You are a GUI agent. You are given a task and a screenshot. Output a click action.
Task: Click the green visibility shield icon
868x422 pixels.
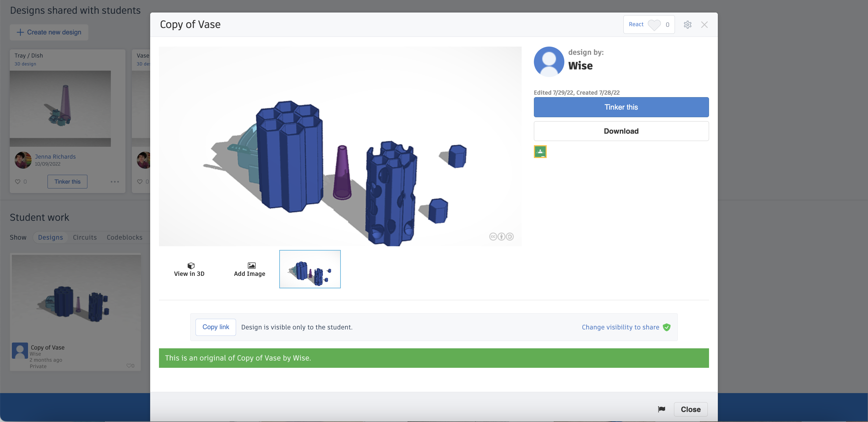coord(666,327)
